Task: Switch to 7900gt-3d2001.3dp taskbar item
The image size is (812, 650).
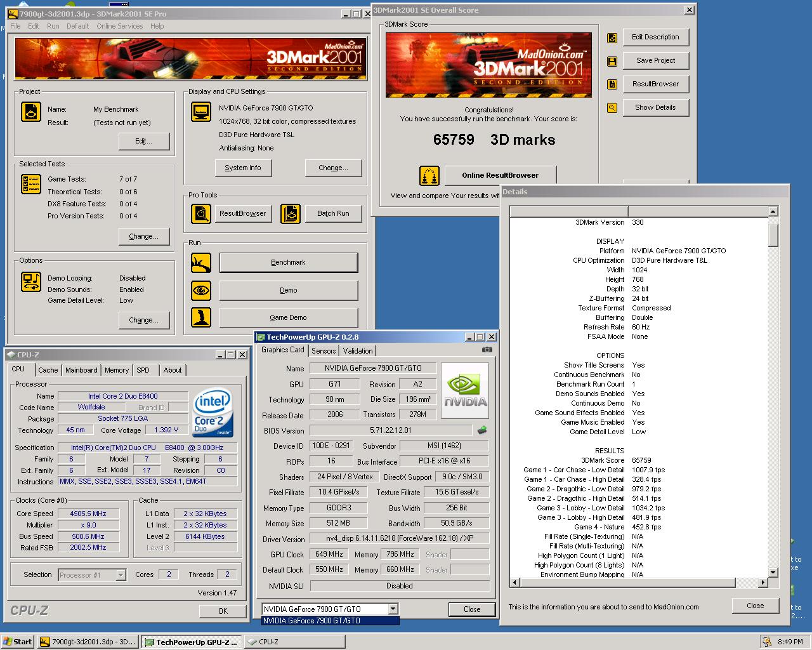Action: (88, 642)
